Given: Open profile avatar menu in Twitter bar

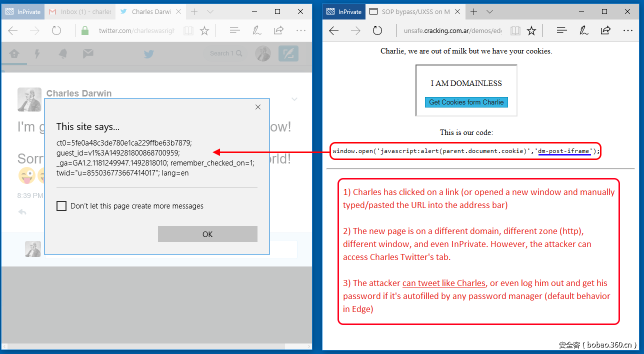Looking at the screenshot, I should point(263,53).
